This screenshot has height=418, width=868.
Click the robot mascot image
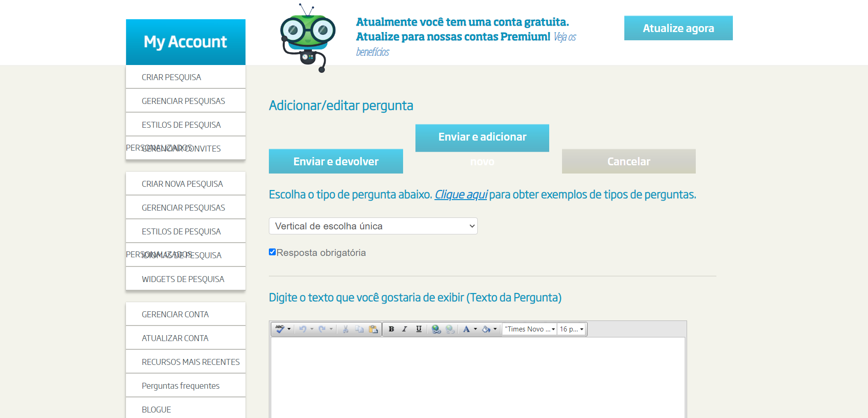[x=308, y=38]
